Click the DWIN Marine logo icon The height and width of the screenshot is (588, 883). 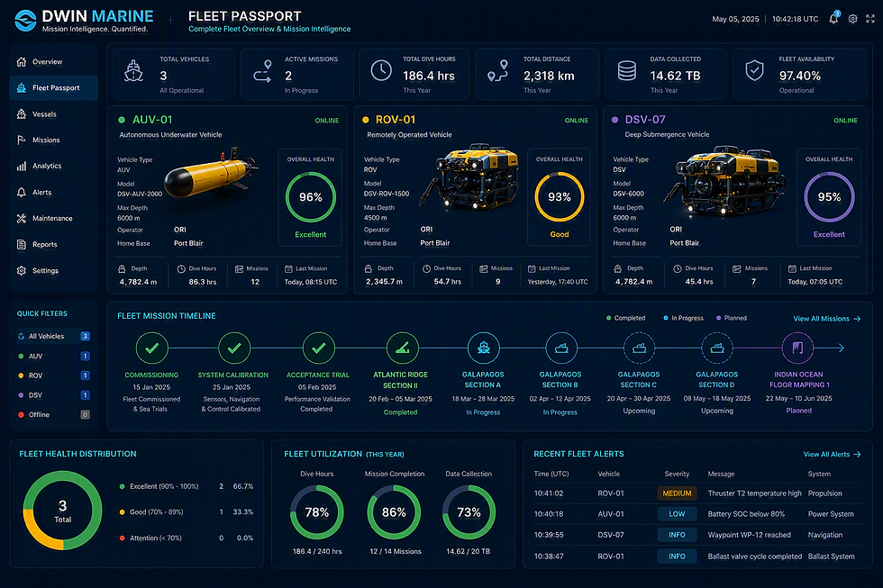pos(25,20)
